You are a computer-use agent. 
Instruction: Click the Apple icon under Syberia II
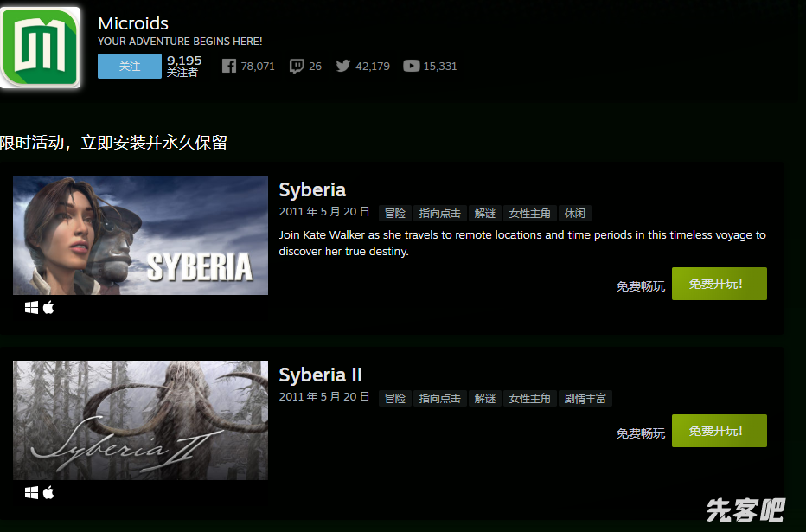[48, 492]
